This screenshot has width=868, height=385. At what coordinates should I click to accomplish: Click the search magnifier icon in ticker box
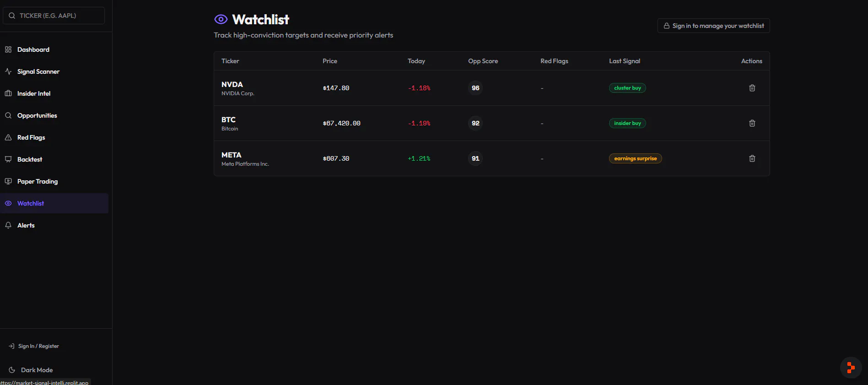(x=12, y=16)
